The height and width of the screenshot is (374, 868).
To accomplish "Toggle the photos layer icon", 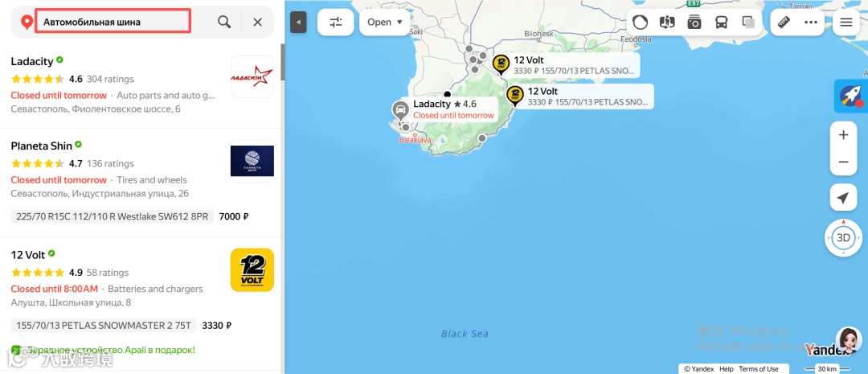I will pos(694,23).
